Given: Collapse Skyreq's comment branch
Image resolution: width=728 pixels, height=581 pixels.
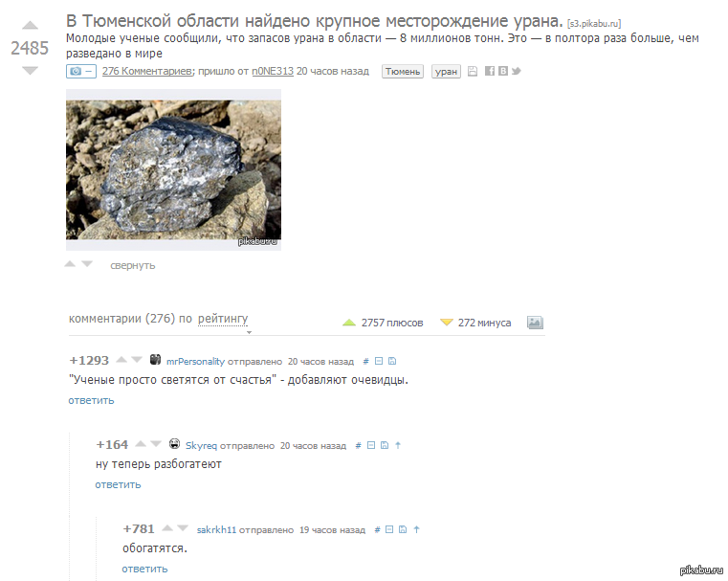Looking at the screenshot, I should coord(371,445).
